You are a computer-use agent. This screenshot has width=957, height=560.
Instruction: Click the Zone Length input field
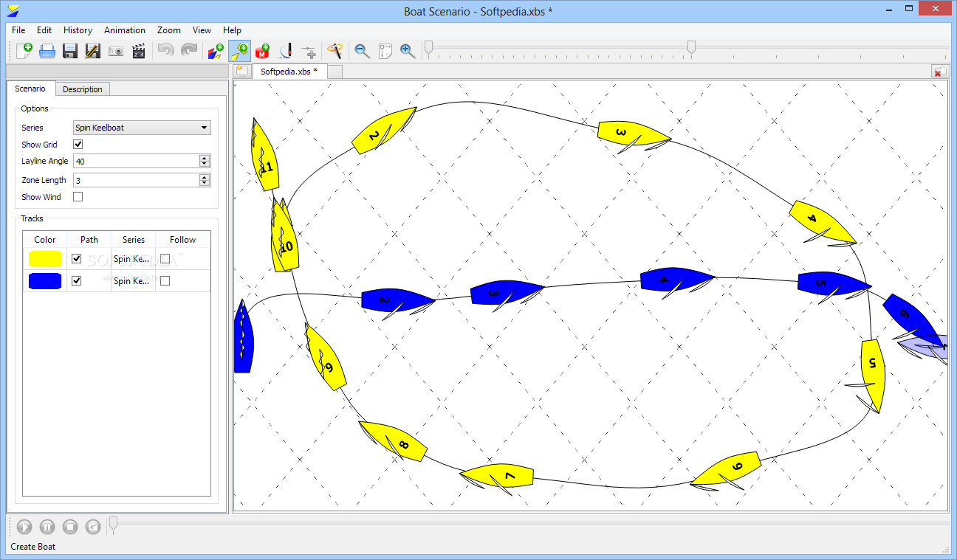(136, 180)
